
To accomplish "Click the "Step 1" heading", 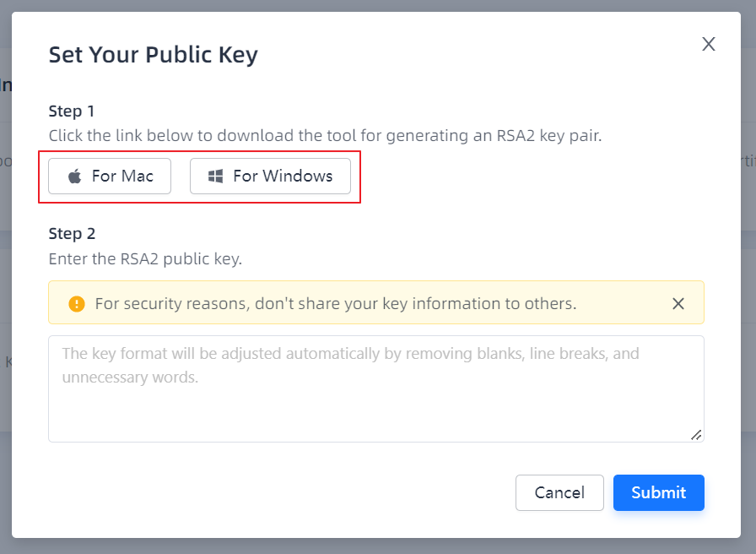I will coord(72,111).
